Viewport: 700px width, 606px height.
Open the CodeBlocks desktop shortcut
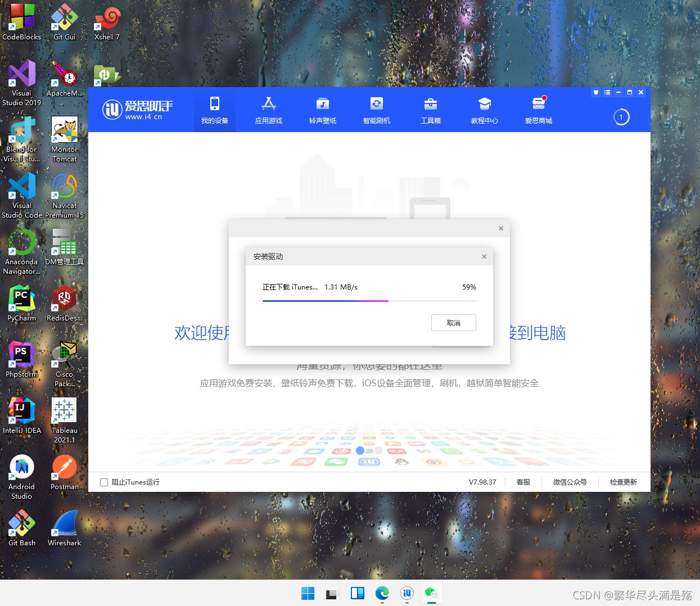(21, 22)
